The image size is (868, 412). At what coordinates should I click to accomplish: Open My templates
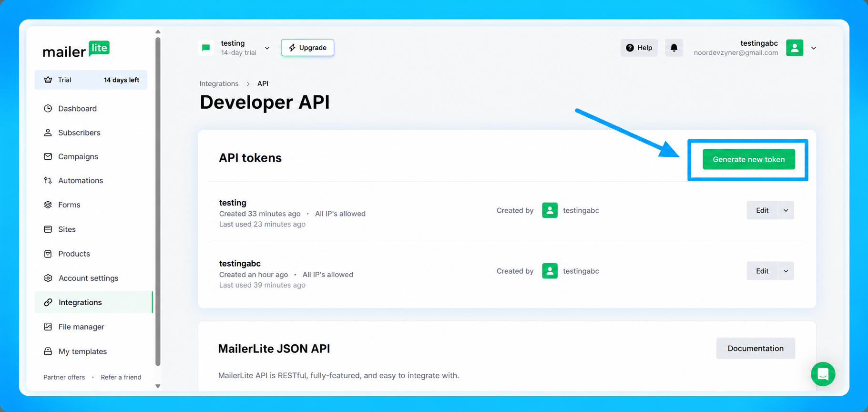click(82, 351)
